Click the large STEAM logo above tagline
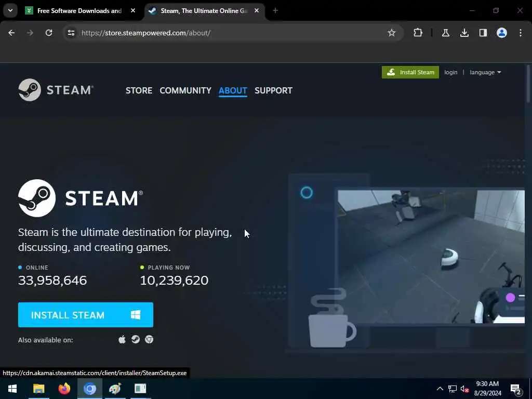Viewport: 532px width, 399px height. pos(81,198)
